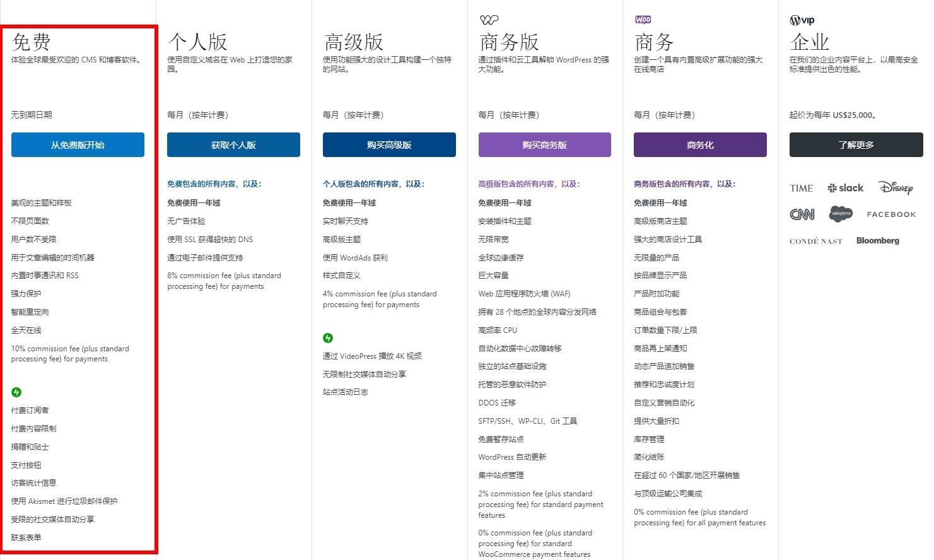The width and height of the screenshot is (934, 560).
Task: Click the 了解更多 button
Action: (x=856, y=144)
